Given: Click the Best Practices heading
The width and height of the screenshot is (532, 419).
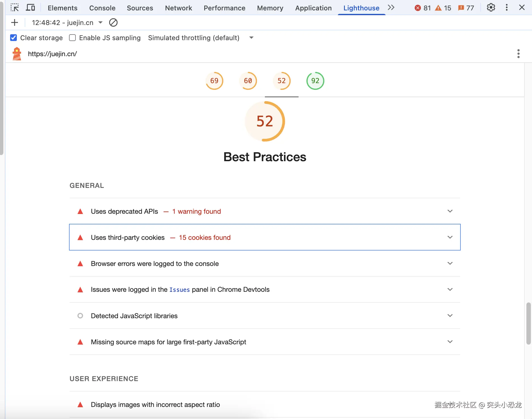Looking at the screenshot, I should coord(265,157).
